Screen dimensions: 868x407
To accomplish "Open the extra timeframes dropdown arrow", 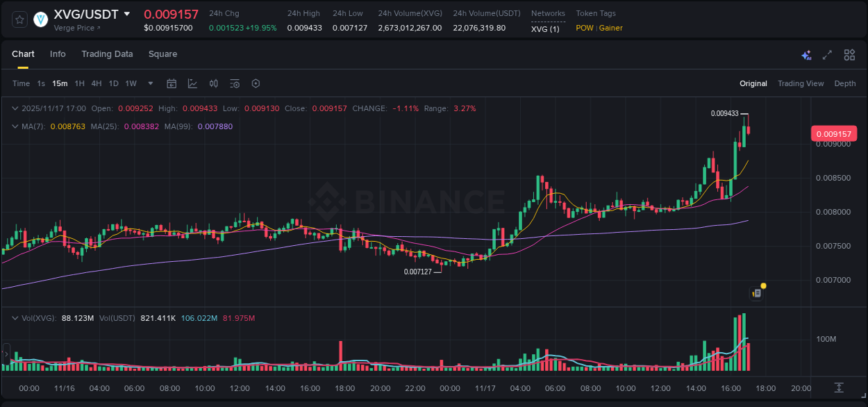I will pyautogui.click(x=149, y=83).
